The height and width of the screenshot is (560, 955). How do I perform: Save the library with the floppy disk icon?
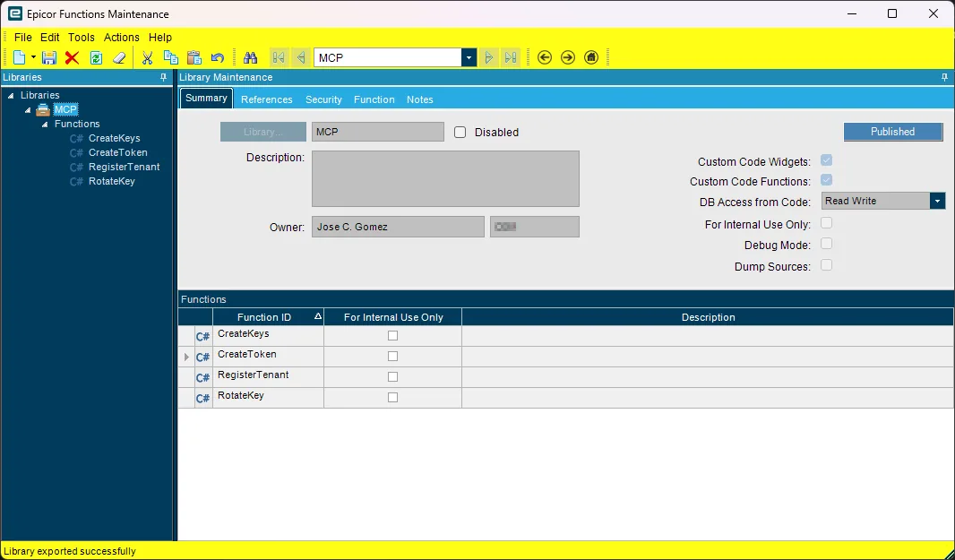click(x=48, y=58)
